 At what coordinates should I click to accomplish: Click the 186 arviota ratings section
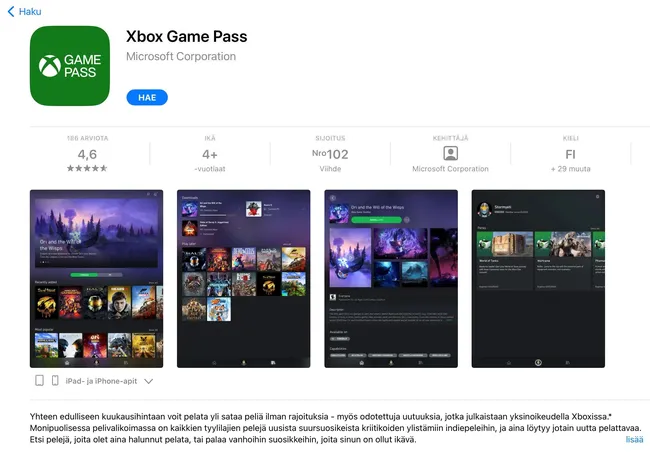[x=87, y=154]
